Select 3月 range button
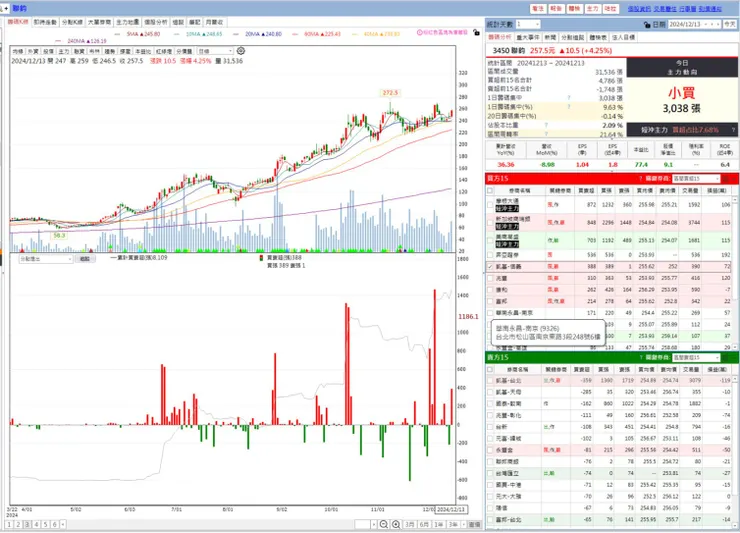The height and width of the screenshot is (533, 740). pos(410,525)
